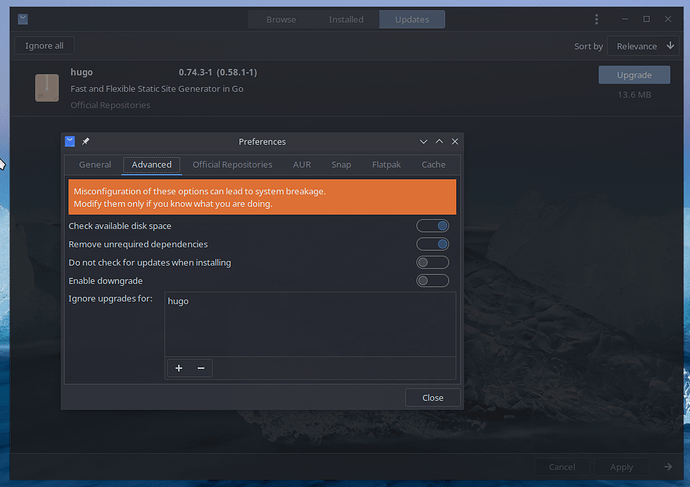The image size is (690, 487).
Task: Switch to the General tab
Action: [x=95, y=165]
